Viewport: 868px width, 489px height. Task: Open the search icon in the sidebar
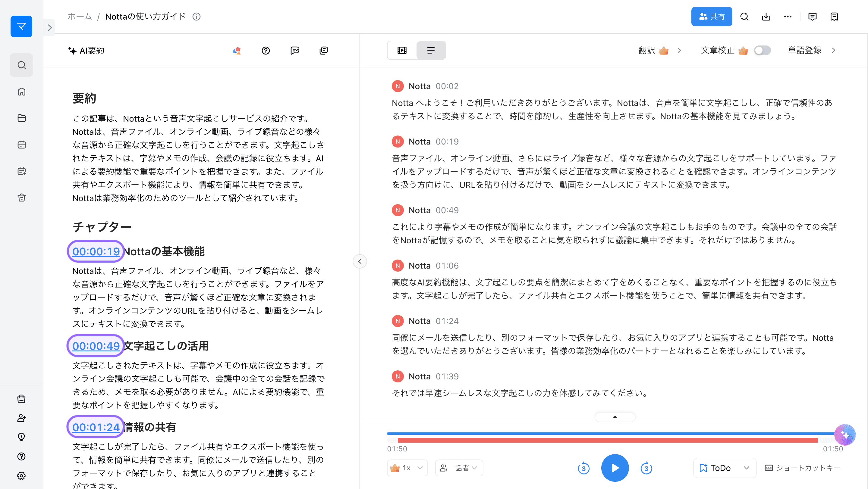22,65
